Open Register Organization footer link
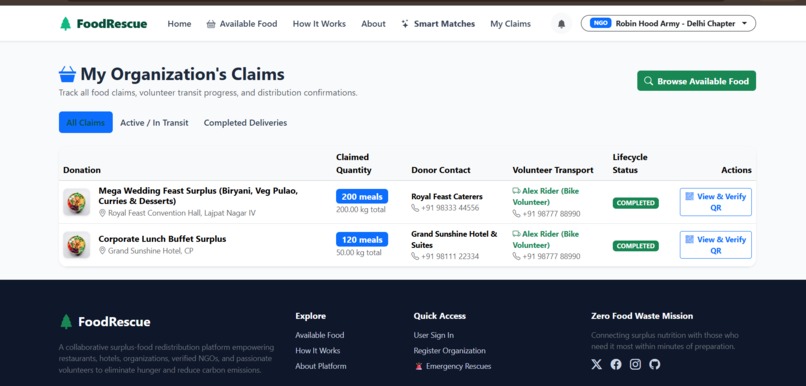Viewport: 806px width, 386px height. pyautogui.click(x=450, y=351)
